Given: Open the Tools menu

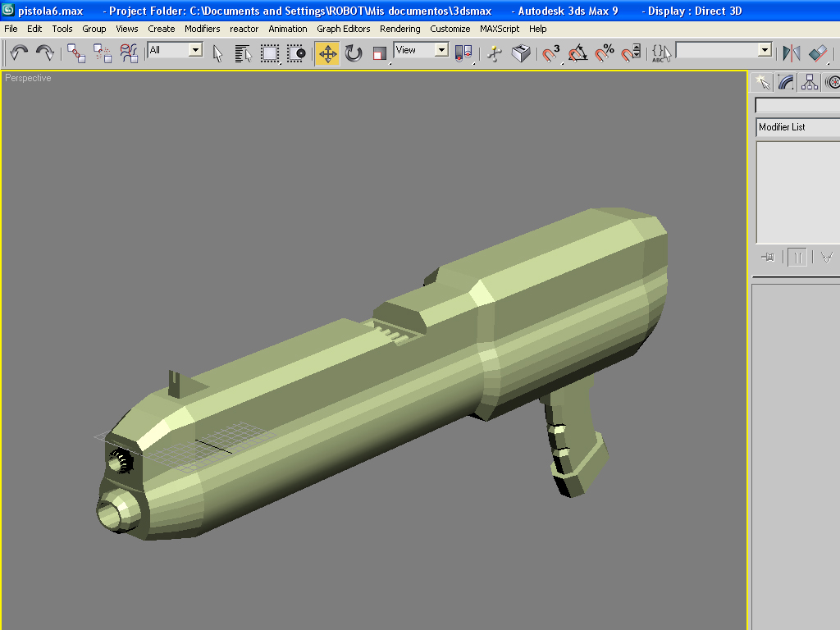Looking at the screenshot, I should 62,29.
